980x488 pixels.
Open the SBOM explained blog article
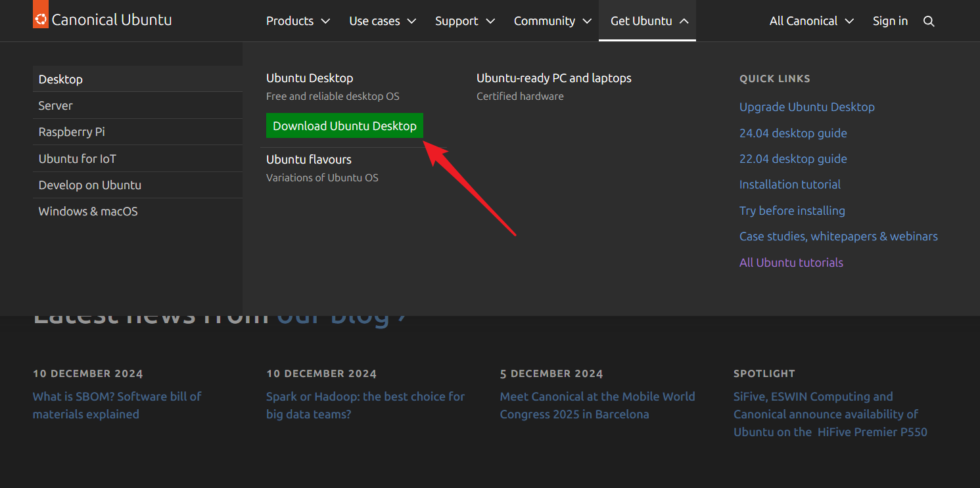[117, 405]
